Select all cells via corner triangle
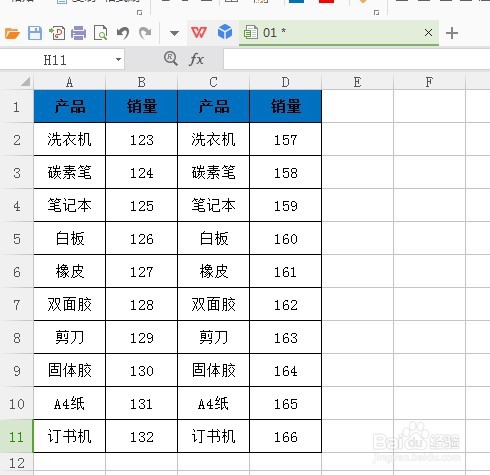This screenshot has height=475, width=490. 25,82
